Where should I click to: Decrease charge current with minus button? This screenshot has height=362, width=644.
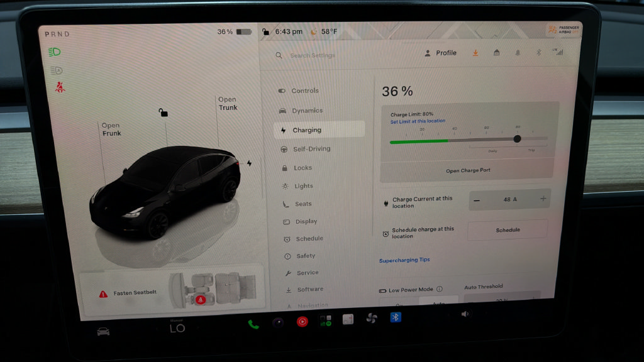click(477, 200)
